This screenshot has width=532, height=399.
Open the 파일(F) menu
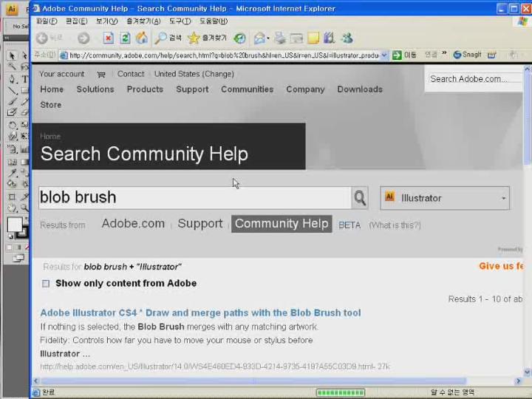47,21
